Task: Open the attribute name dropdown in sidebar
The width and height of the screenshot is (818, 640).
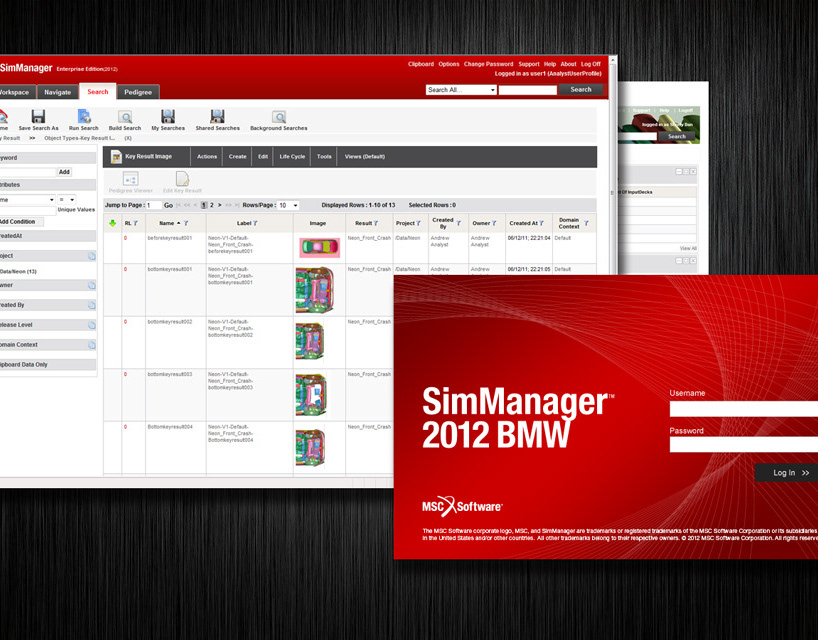Action: [27, 200]
